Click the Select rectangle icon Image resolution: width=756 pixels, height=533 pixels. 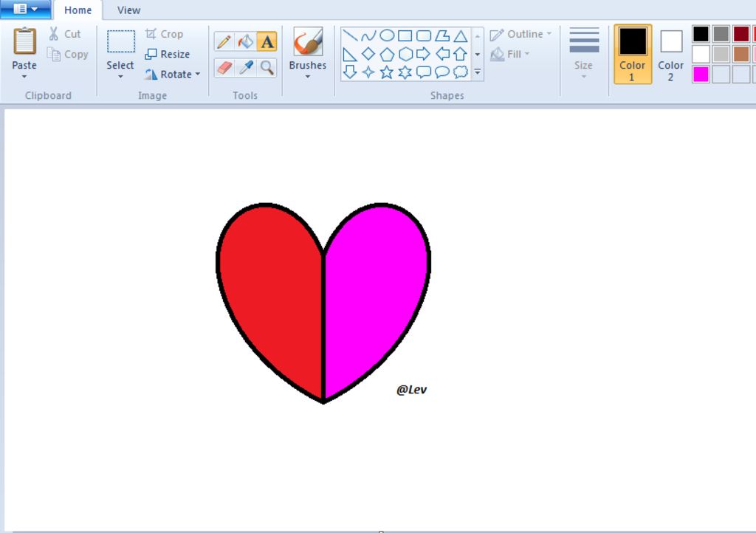120,41
